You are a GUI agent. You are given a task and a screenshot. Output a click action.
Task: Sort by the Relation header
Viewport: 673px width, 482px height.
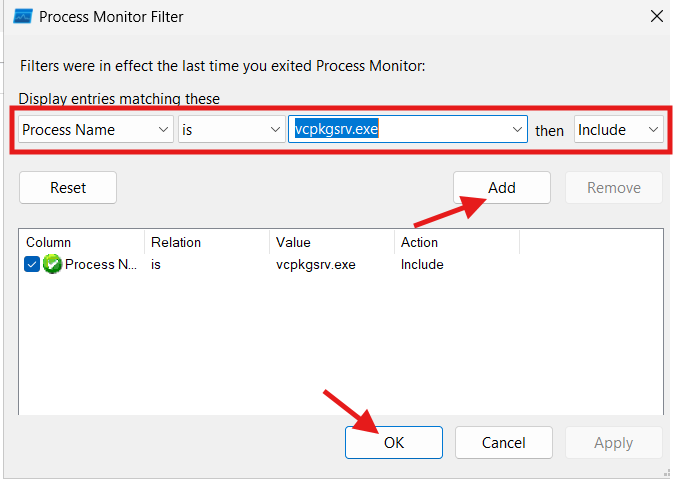tap(207, 242)
